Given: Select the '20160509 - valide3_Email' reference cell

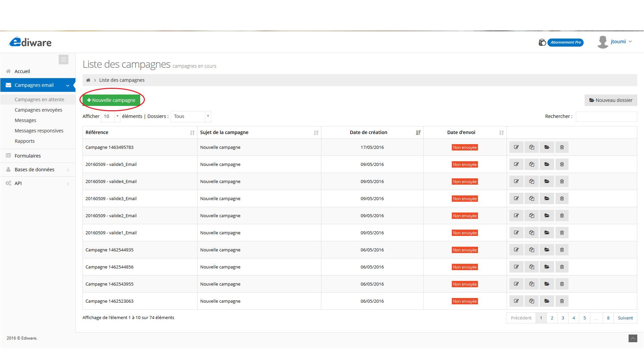Looking at the screenshot, I should point(140,198).
